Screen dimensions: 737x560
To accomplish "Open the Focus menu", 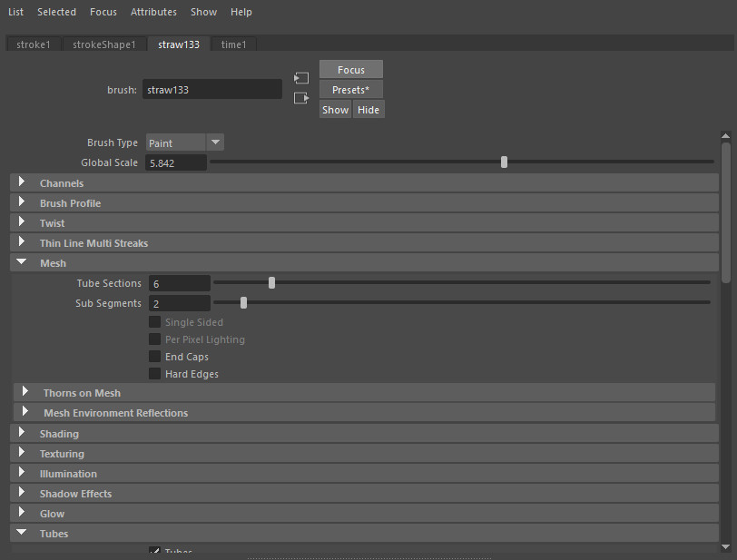I will coord(103,12).
